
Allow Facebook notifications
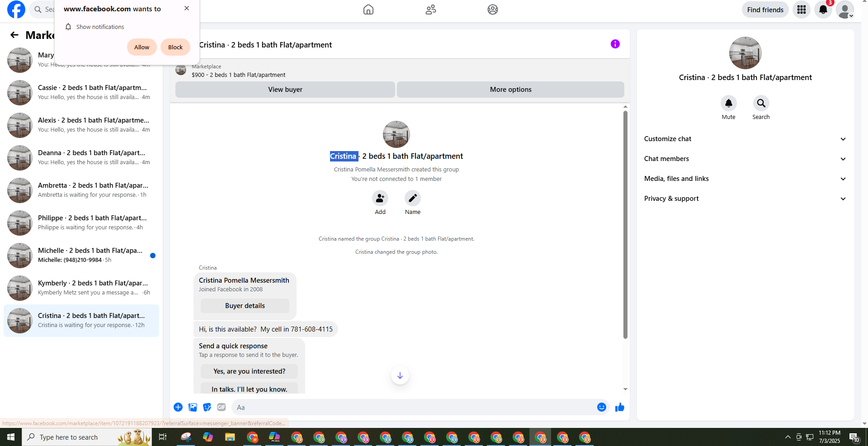(142, 47)
